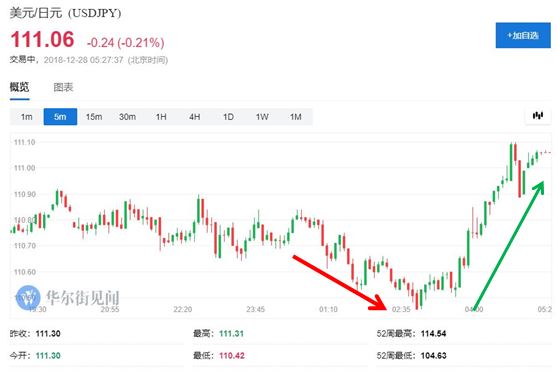Click the 23:45 time axis label
This screenshot has width=557, height=379.
pyautogui.click(x=255, y=309)
